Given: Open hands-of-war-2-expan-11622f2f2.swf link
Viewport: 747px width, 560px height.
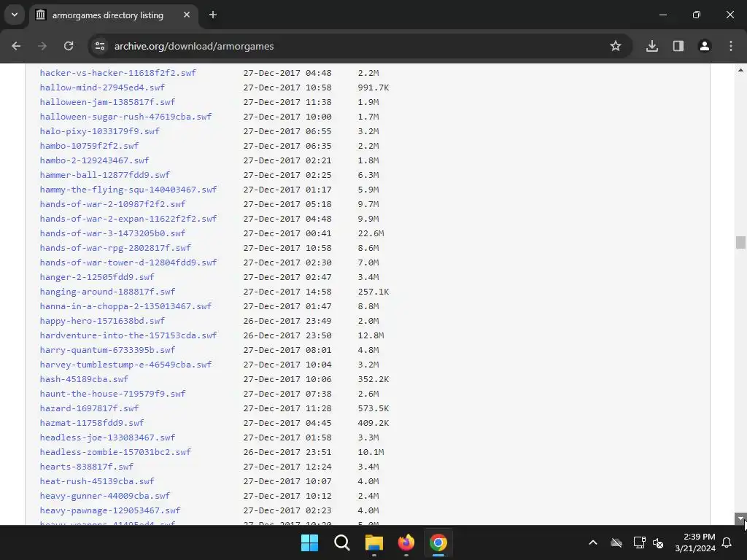Looking at the screenshot, I should tap(128, 219).
